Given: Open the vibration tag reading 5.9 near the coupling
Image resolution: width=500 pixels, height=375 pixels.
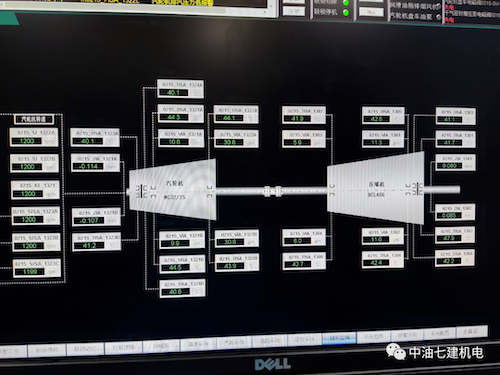Looking at the screenshot, I should [x=304, y=139].
